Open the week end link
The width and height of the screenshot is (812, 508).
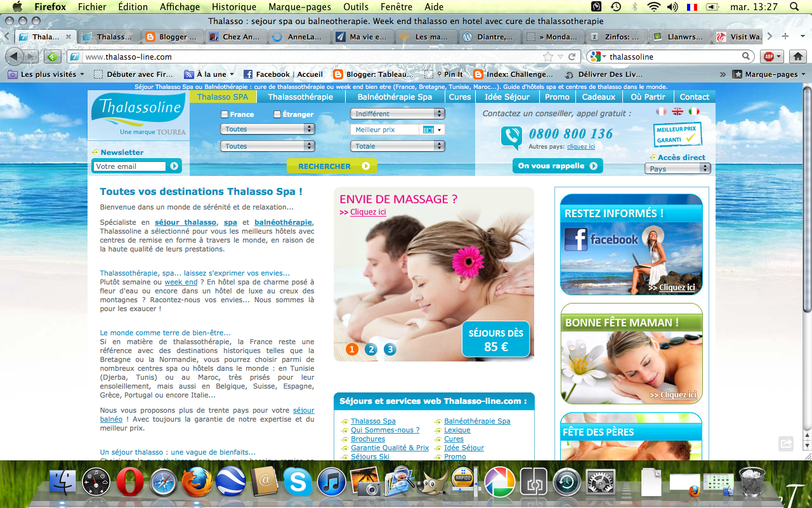tap(181, 282)
